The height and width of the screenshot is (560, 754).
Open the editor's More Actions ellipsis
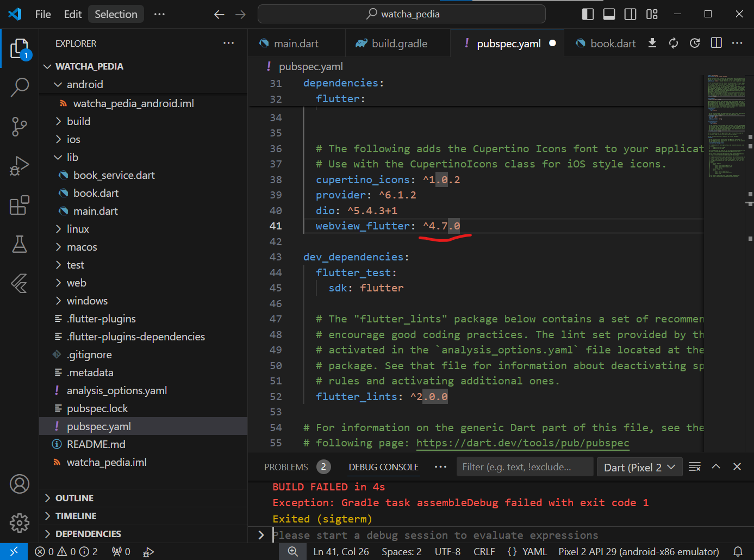coord(737,43)
